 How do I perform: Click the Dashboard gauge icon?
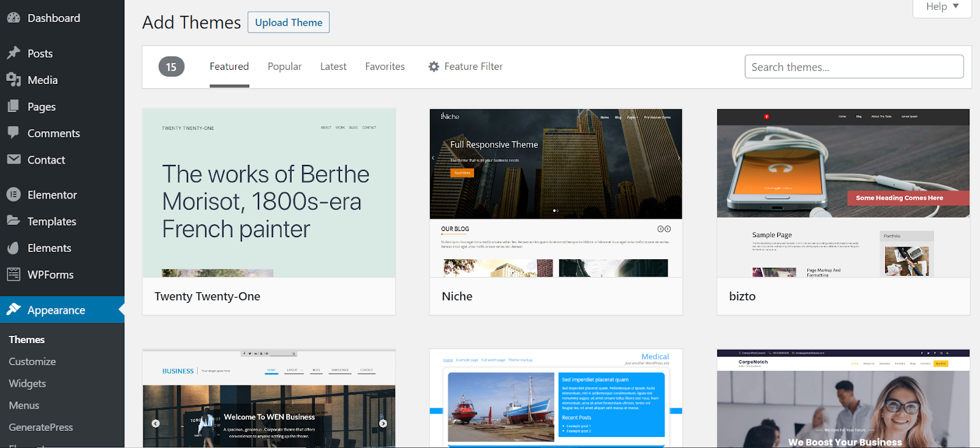pos(13,18)
